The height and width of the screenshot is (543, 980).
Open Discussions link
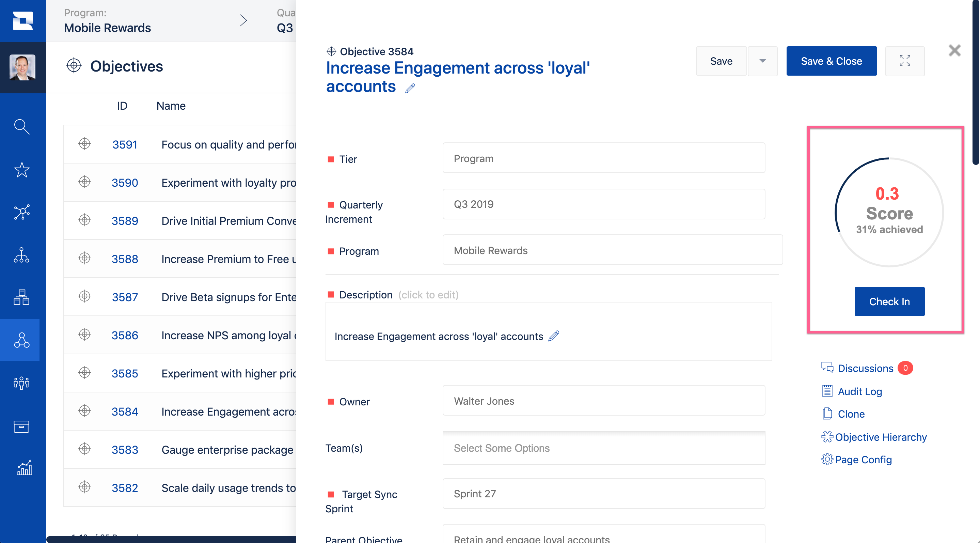[865, 368]
